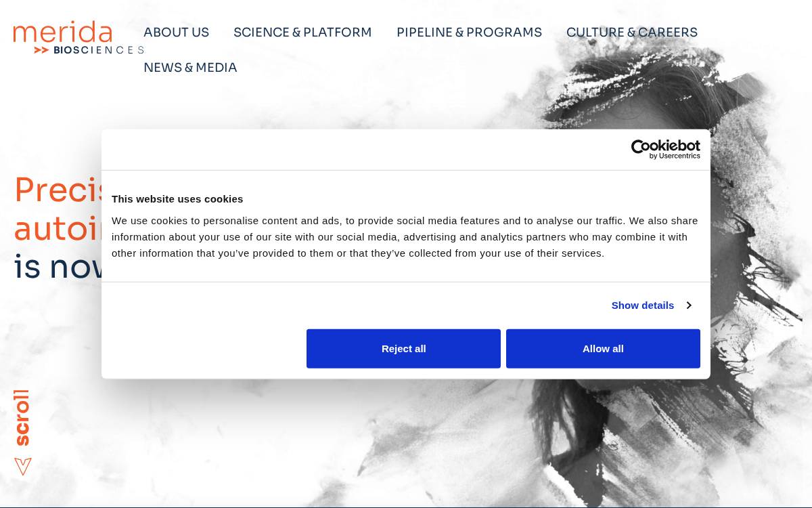Click the vertical scroll label

coord(22,417)
